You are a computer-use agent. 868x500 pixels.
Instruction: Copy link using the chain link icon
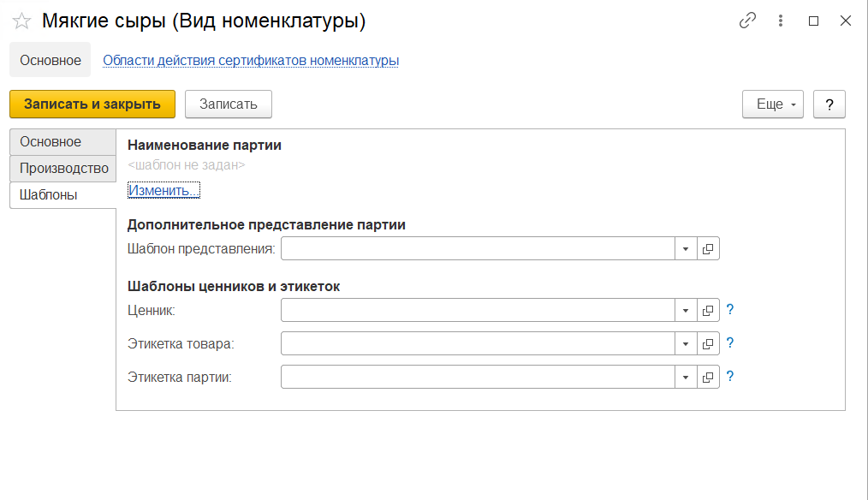747,21
